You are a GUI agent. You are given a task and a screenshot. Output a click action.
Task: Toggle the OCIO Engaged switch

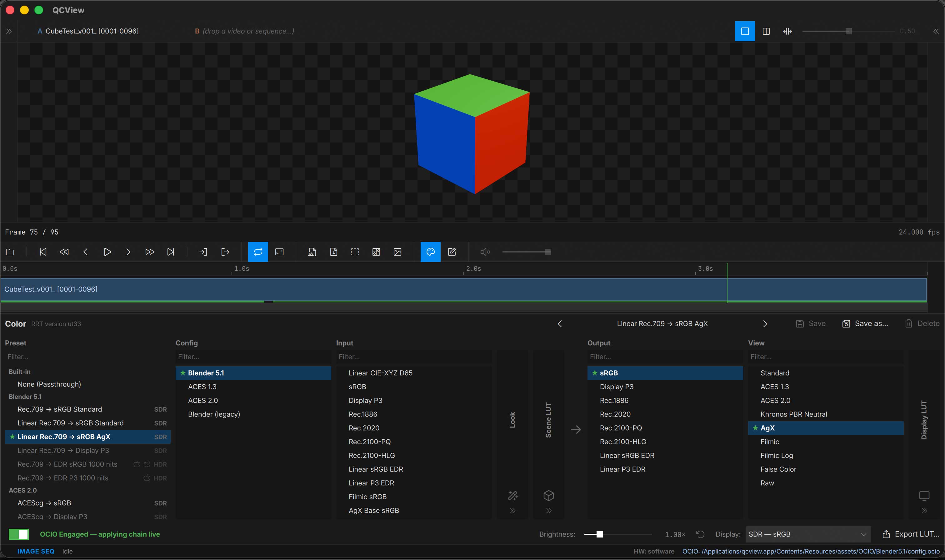coord(19,534)
